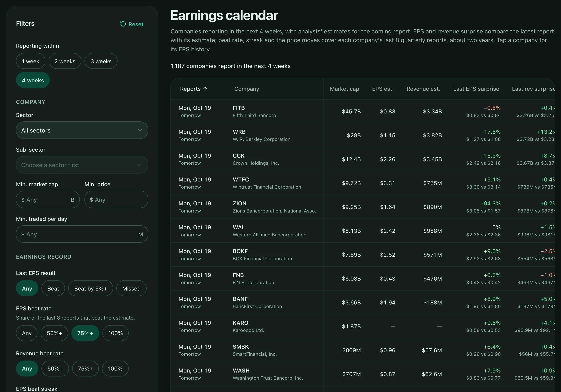This screenshot has width=561, height=392.
Task: Set EPS beat rate to 75%+
Action: point(85,333)
